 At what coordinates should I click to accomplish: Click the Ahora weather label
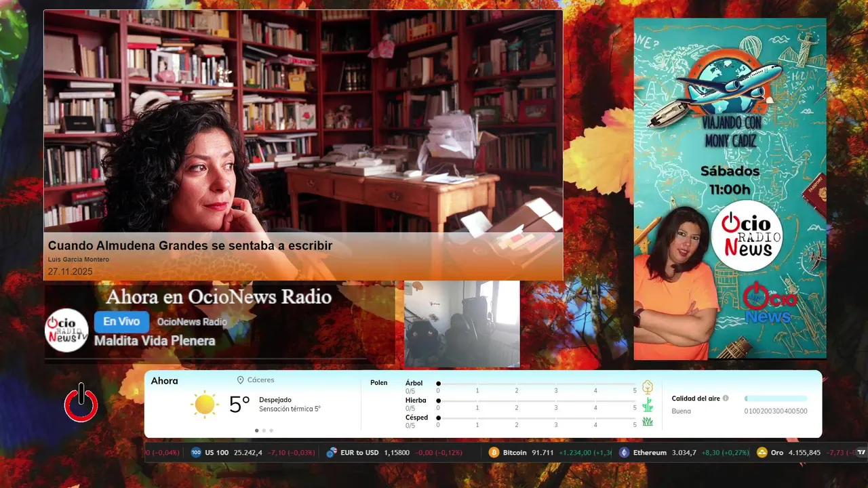(x=165, y=382)
